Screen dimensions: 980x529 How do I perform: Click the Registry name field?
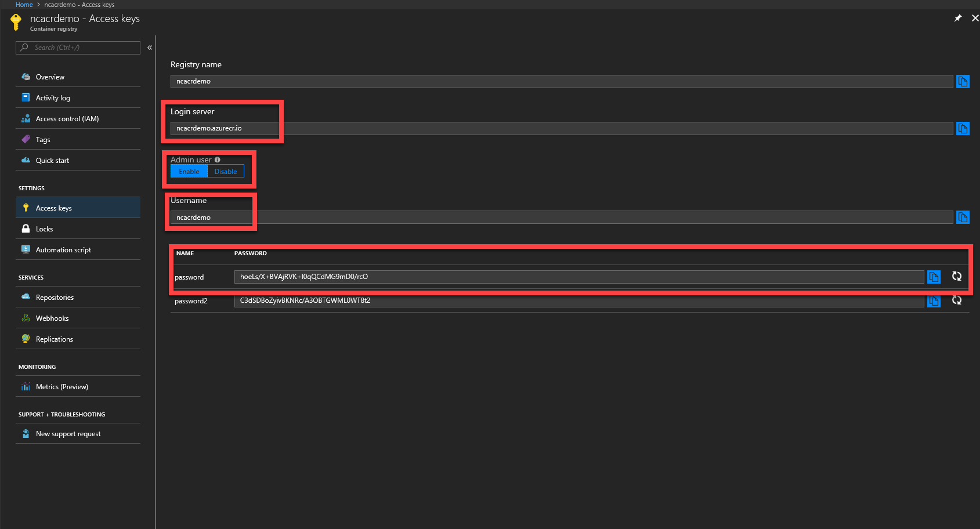pos(562,81)
